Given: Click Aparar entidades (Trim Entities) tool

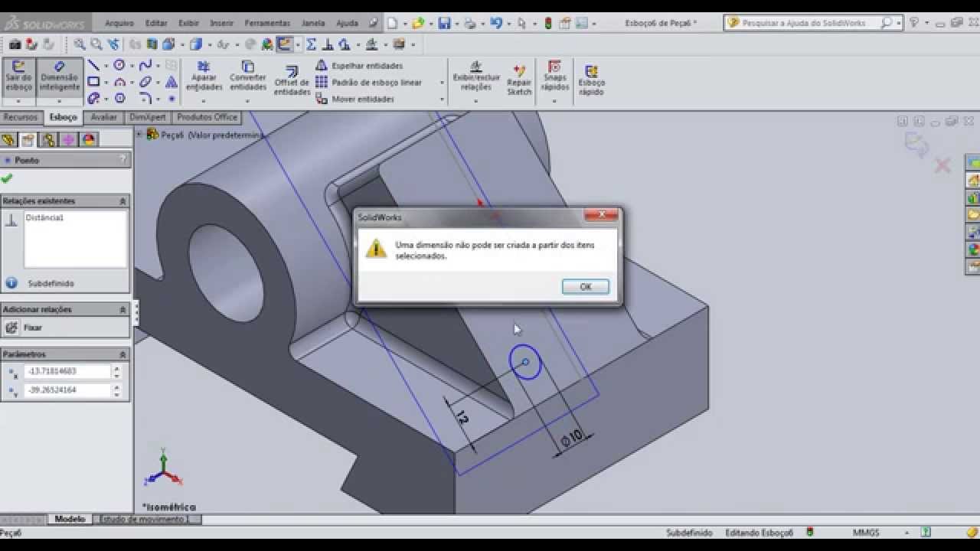Looking at the screenshot, I should (x=204, y=77).
